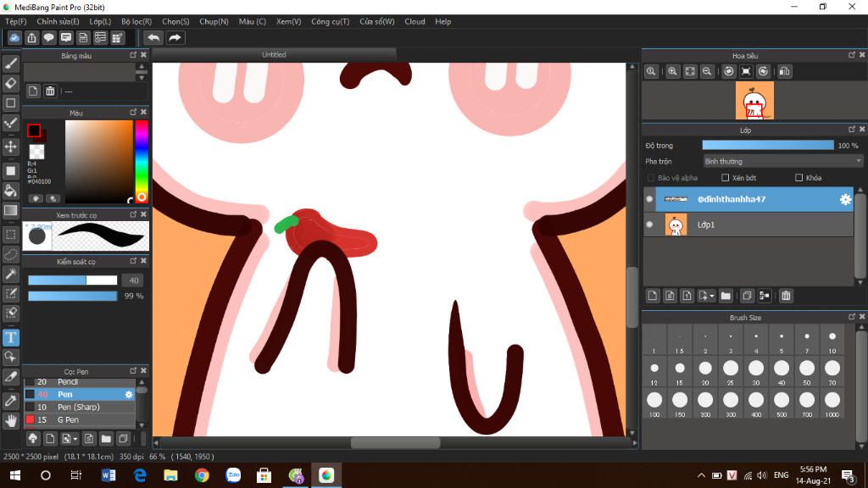Viewport: 868px width, 488px height.
Task: Toggle visibility of Lớp1 layer
Action: pyautogui.click(x=649, y=225)
